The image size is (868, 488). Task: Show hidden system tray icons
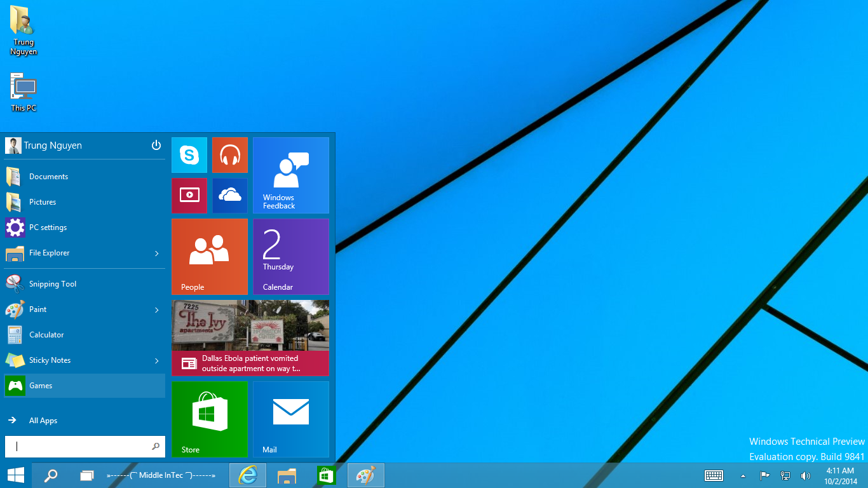[743, 475]
